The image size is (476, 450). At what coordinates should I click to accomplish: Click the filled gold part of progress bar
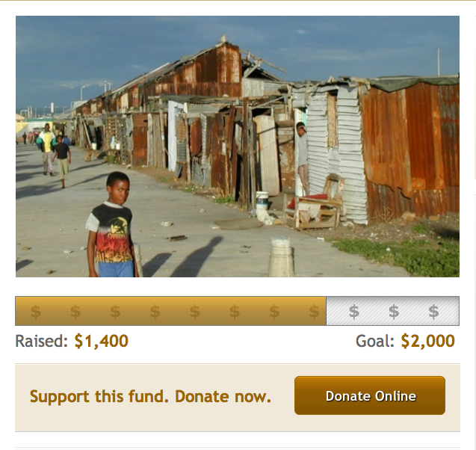click(170, 311)
